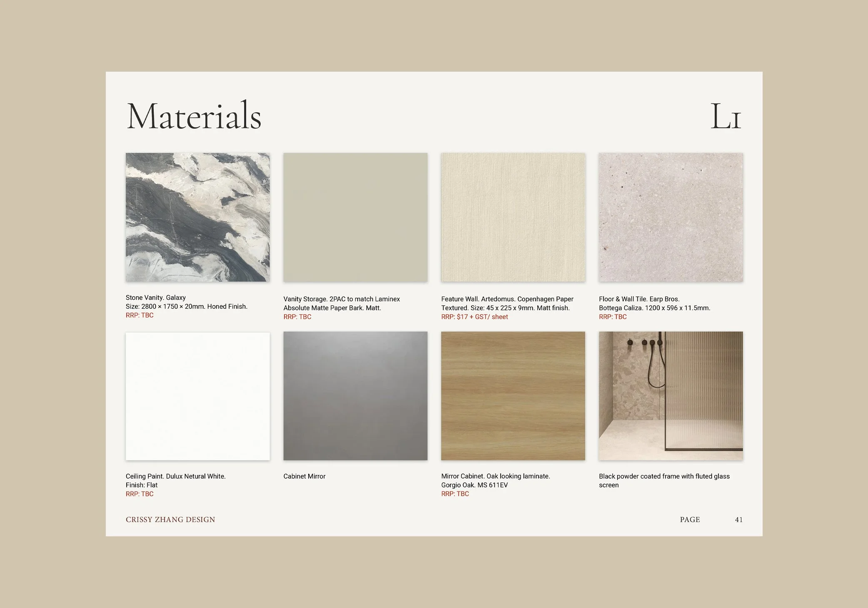The height and width of the screenshot is (608, 868).
Task: Click the Gorgio Oak laminate swatch
Action: [513, 396]
